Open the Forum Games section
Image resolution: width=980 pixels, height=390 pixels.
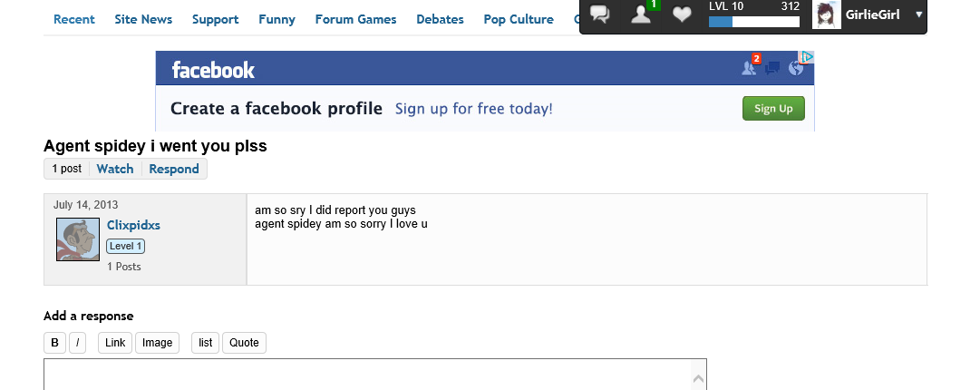(355, 19)
